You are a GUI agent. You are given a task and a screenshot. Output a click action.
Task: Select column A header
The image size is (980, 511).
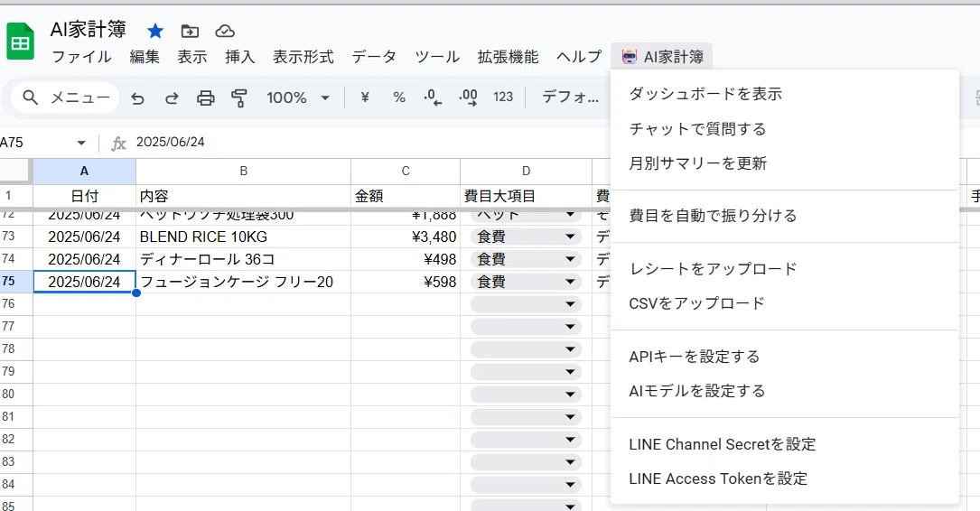[84, 172]
